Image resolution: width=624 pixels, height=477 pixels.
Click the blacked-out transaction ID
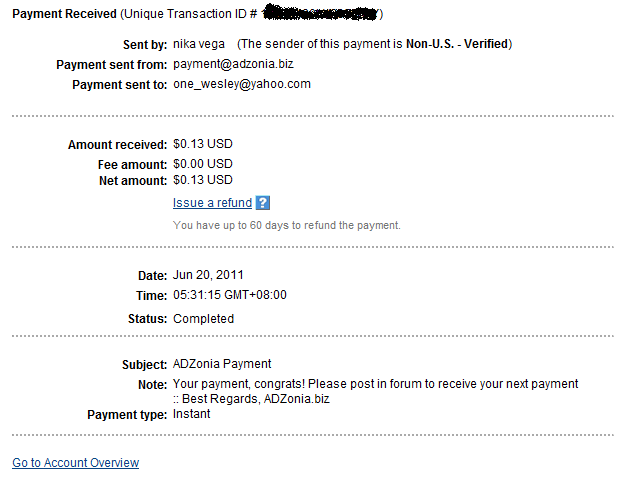[x=320, y=13]
